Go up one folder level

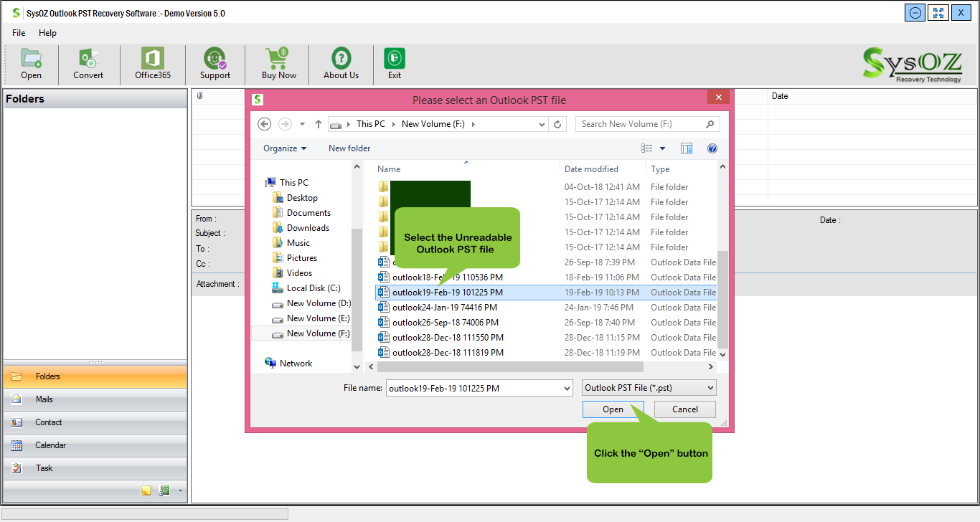[x=319, y=124]
